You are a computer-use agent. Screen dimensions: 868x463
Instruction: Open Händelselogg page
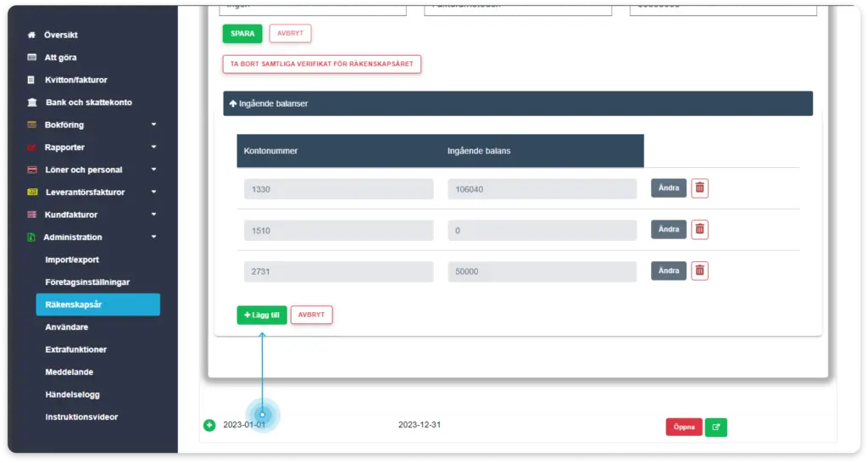point(73,395)
